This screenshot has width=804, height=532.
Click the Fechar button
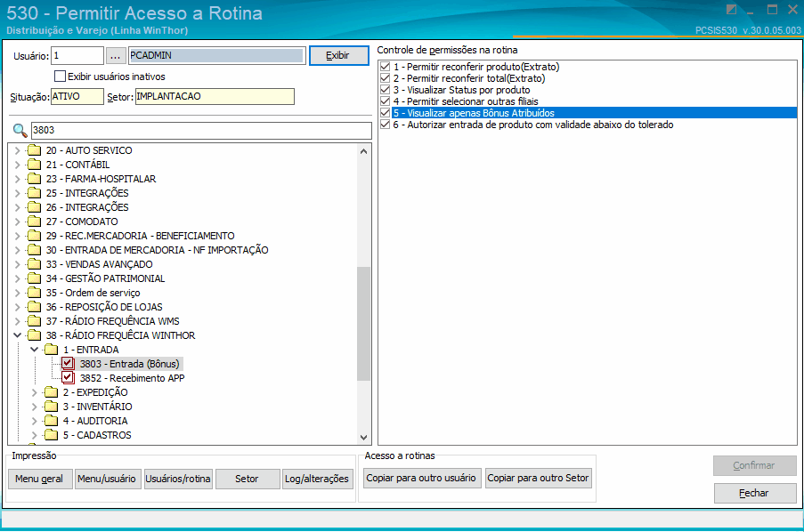click(x=754, y=493)
